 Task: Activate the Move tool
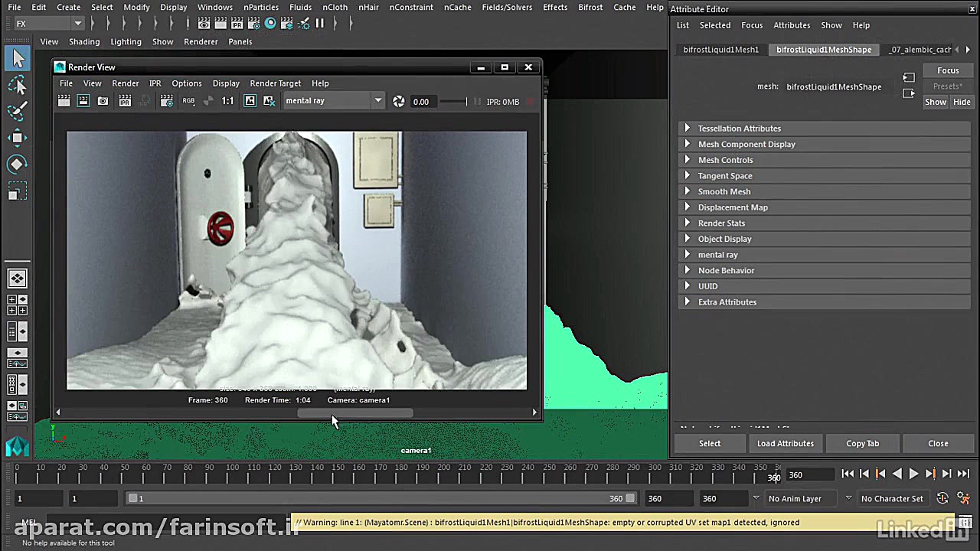18,138
